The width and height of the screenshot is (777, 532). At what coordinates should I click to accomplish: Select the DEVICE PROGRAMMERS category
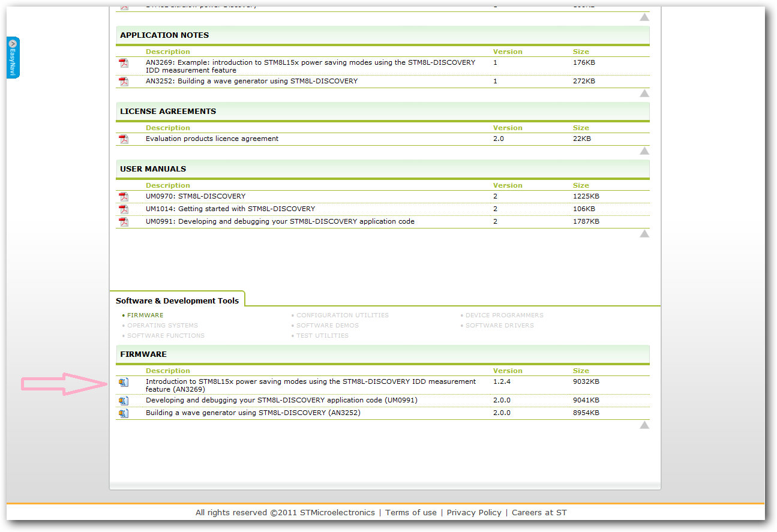(505, 315)
